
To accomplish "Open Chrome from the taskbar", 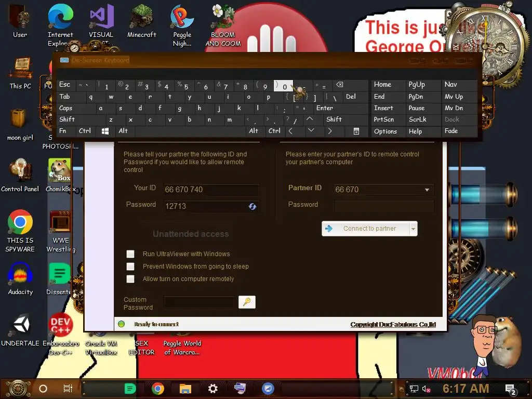I will (x=158, y=389).
